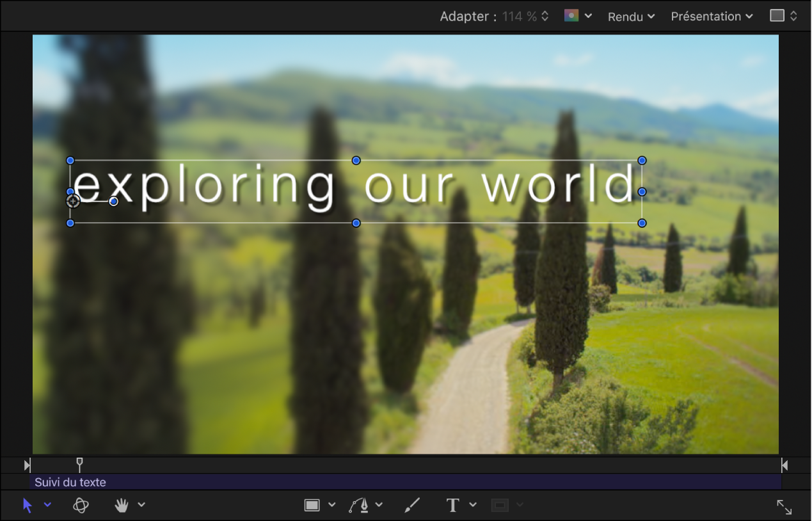812x521 pixels.
Task: Select the arrow Select/Transform tool
Action: click(x=28, y=505)
